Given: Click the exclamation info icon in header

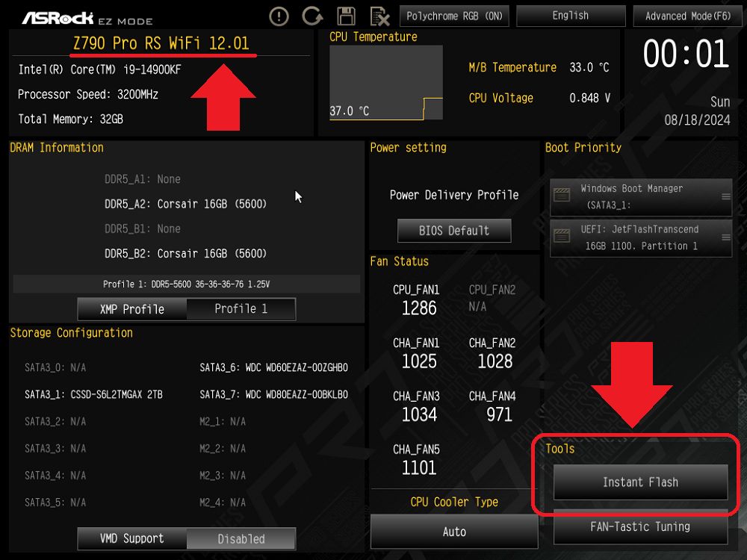Looking at the screenshot, I should (279, 16).
